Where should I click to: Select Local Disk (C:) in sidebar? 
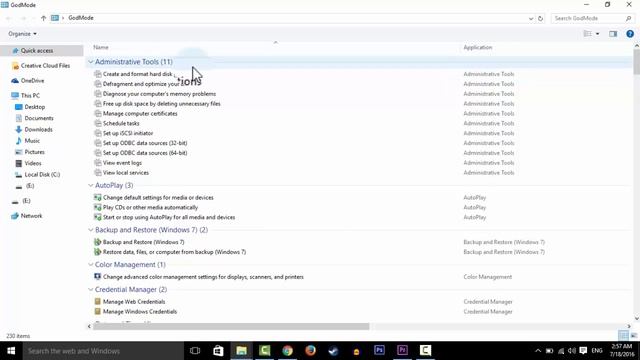pos(42,175)
